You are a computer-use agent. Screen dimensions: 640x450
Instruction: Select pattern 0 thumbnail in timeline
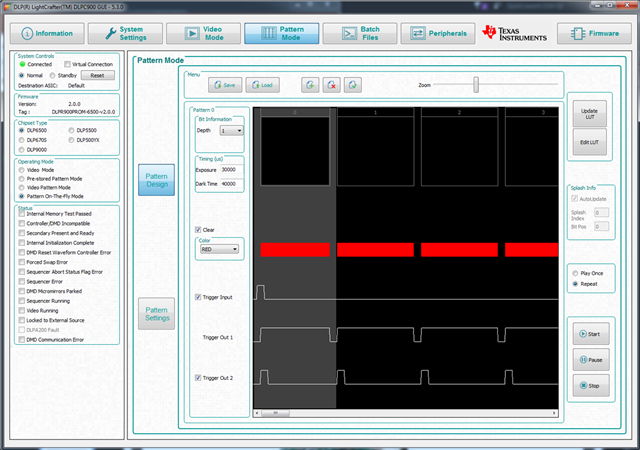tap(295, 151)
